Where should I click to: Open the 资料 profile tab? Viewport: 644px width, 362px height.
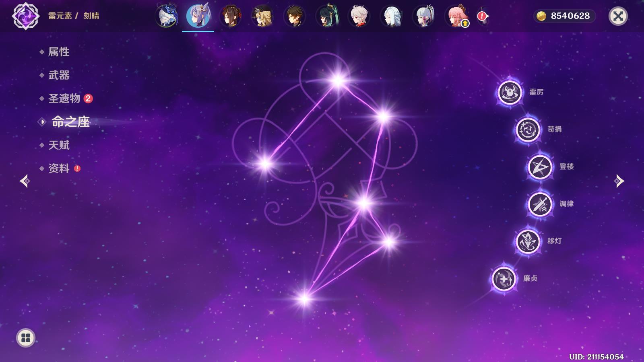(x=59, y=168)
